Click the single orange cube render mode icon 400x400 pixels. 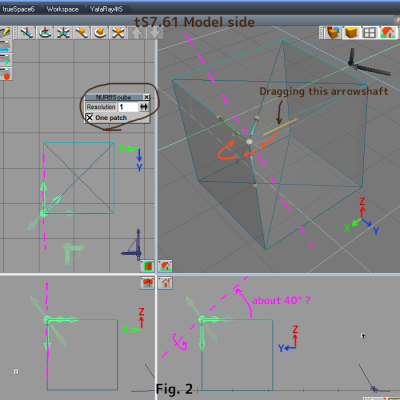(351, 33)
